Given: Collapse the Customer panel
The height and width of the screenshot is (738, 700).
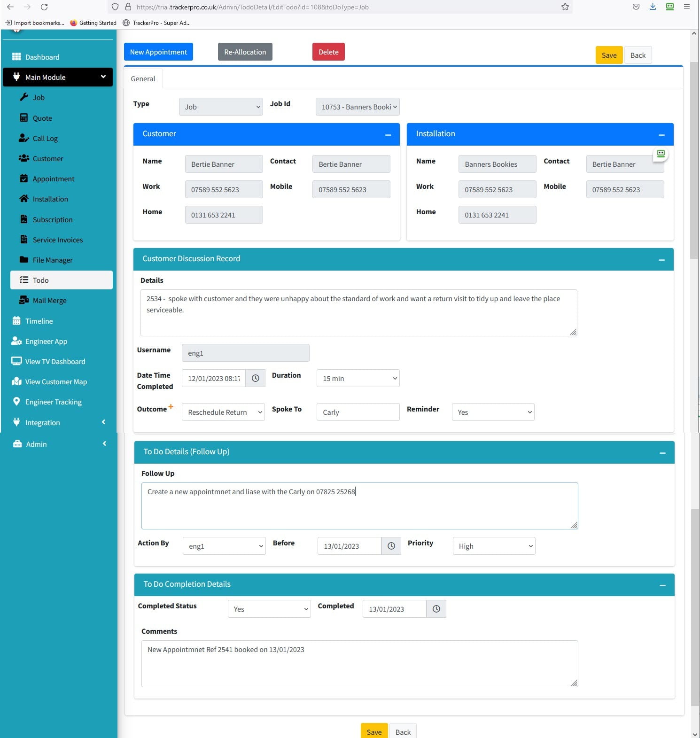Looking at the screenshot, I should (388, 135).
